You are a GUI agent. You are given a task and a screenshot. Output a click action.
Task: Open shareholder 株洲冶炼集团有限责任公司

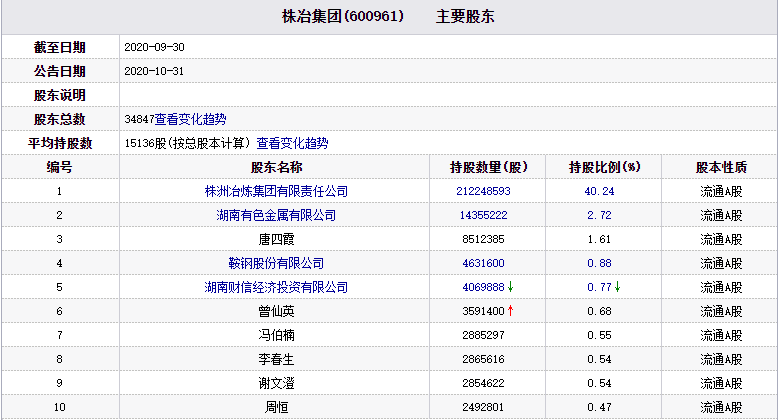(x=276, y=191)
